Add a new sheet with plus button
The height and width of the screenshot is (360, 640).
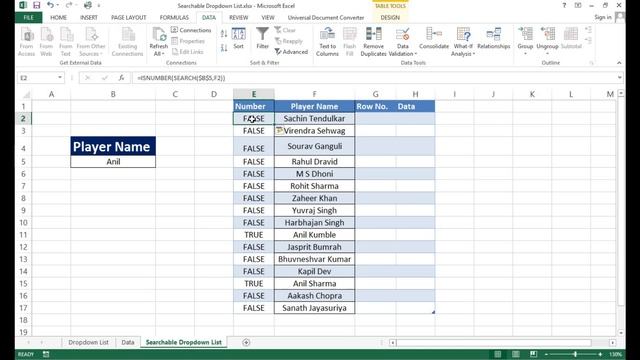pyautogui.click(x=246, y=342)
